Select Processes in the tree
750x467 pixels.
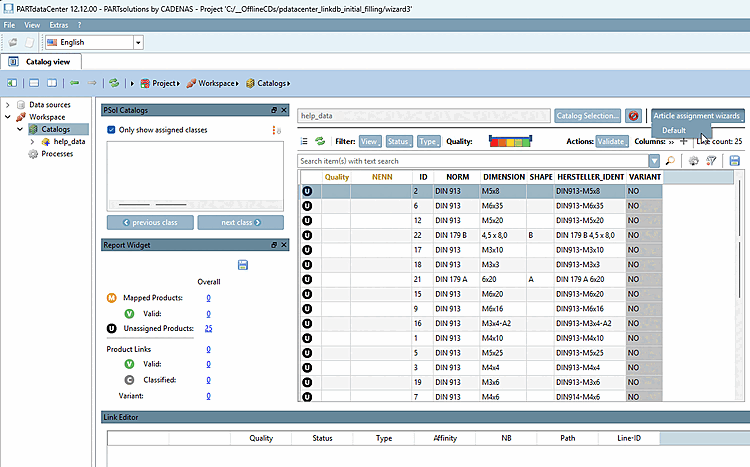coord(57,154)
